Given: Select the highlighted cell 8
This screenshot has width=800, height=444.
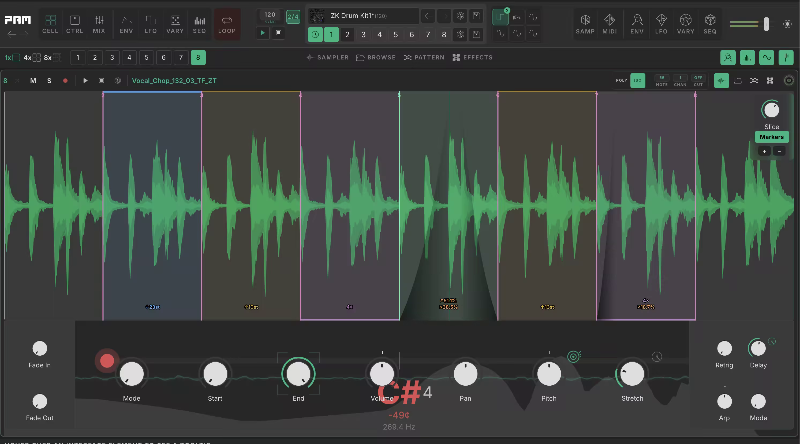Looking at the screenshot, I should click(198, 58).
